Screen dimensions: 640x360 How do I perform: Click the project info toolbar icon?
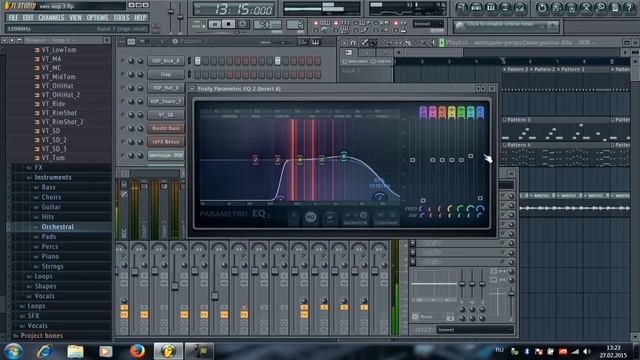pos(615,8)
